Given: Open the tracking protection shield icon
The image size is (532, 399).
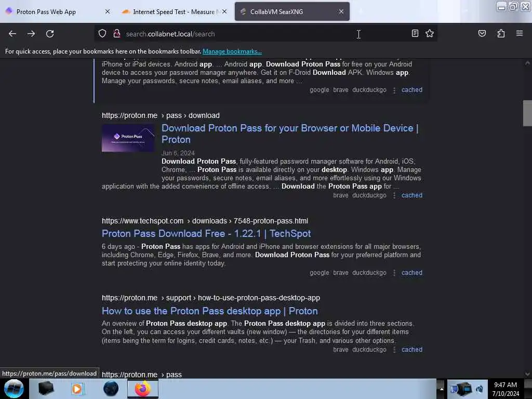Looking at the screenshot, I should [102, 34].
